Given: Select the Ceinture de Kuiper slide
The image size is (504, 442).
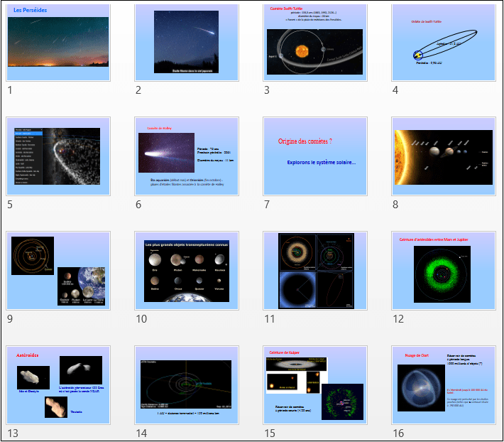Looking at the screenshot, I should [x=315, y=384].
